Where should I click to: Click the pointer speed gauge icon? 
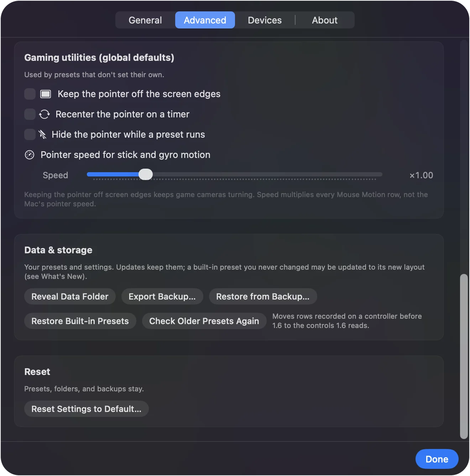30,155
